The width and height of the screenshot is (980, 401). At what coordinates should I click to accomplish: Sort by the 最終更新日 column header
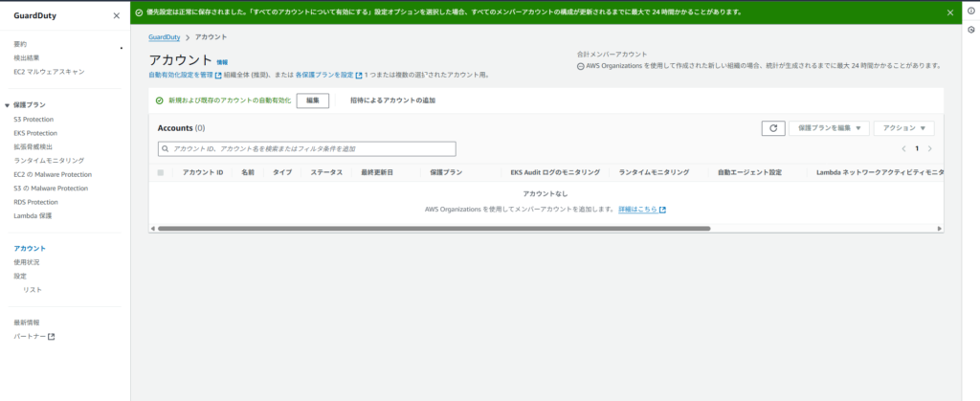point(377,172)
